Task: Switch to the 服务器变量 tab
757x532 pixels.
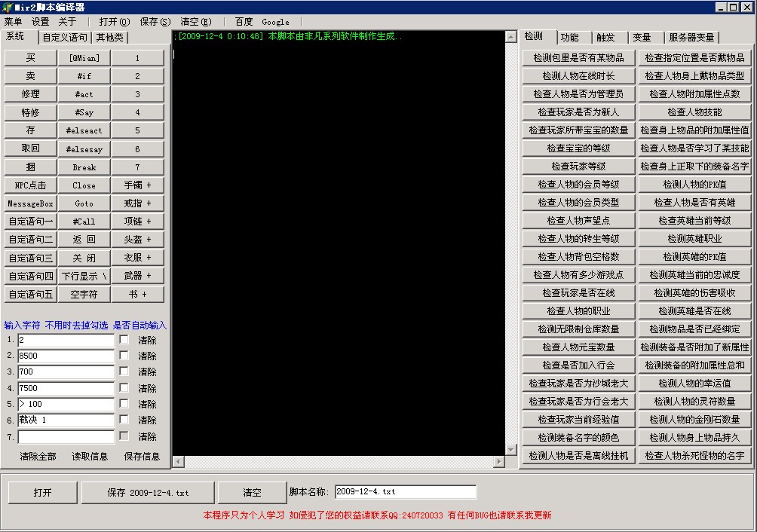Action: 692,37
